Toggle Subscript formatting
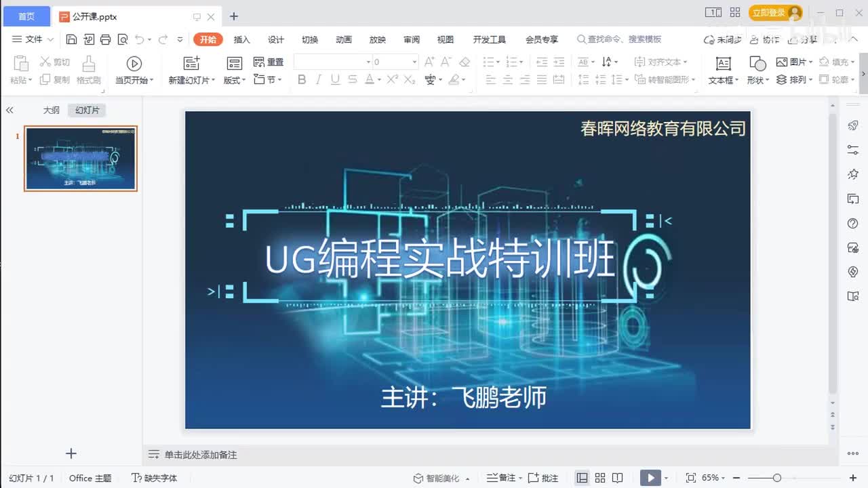 coord(410,80)
